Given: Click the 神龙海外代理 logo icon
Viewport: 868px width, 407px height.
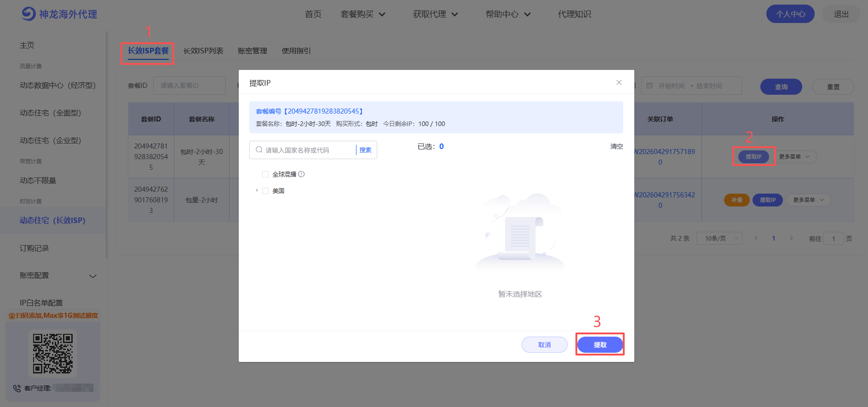Looking at the screenshot, I should coord(29,14).
